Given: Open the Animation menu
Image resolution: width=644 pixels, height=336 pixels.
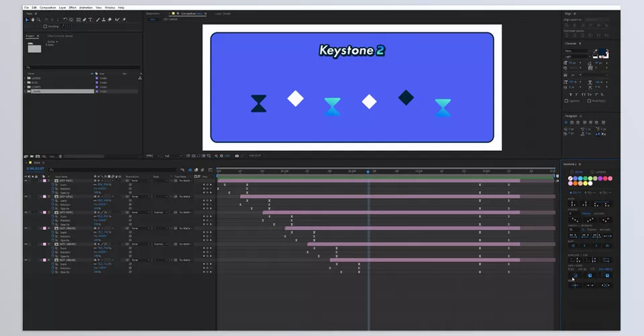Looking at the screenshot, I should [x=86, y=7].
